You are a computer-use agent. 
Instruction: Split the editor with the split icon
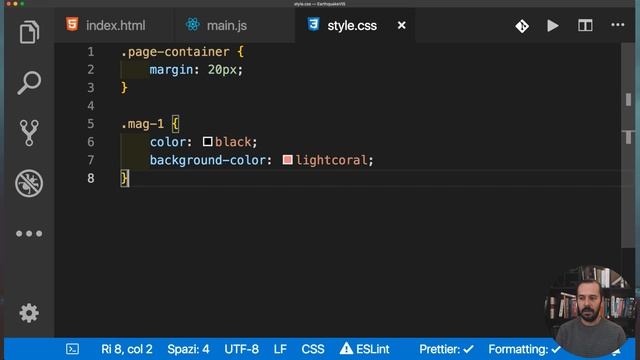point(585,25)
